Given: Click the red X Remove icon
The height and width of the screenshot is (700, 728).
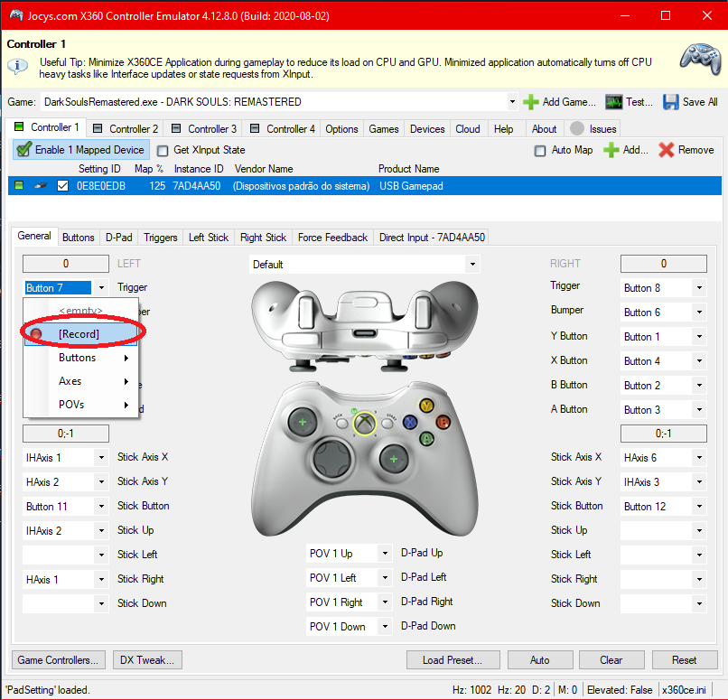Looking at the screenshot, I should [x=667, y=150].
